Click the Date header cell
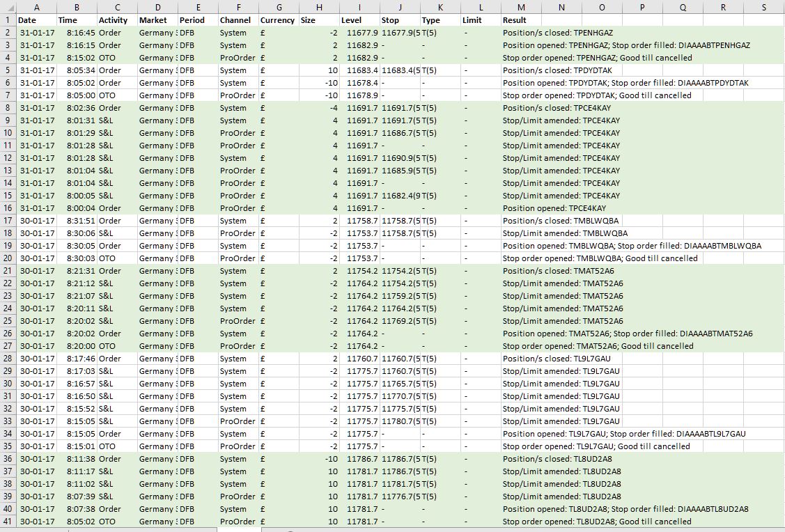The image size is (785, 532). [36, 20]
